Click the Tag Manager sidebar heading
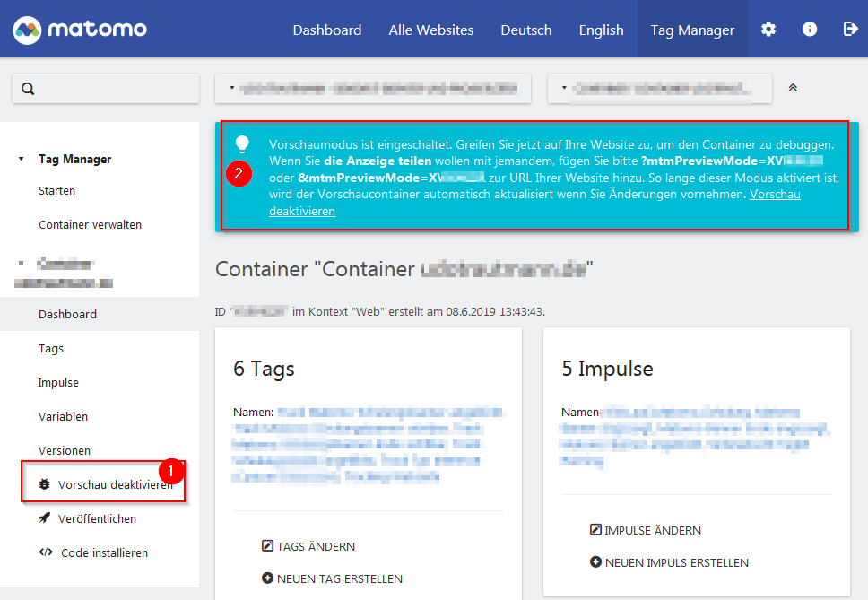 pos(74,159)
